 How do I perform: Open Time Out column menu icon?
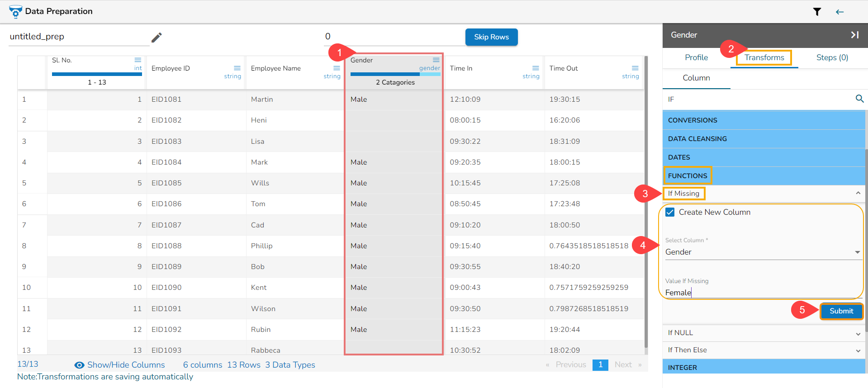click(x=635, y=68)
